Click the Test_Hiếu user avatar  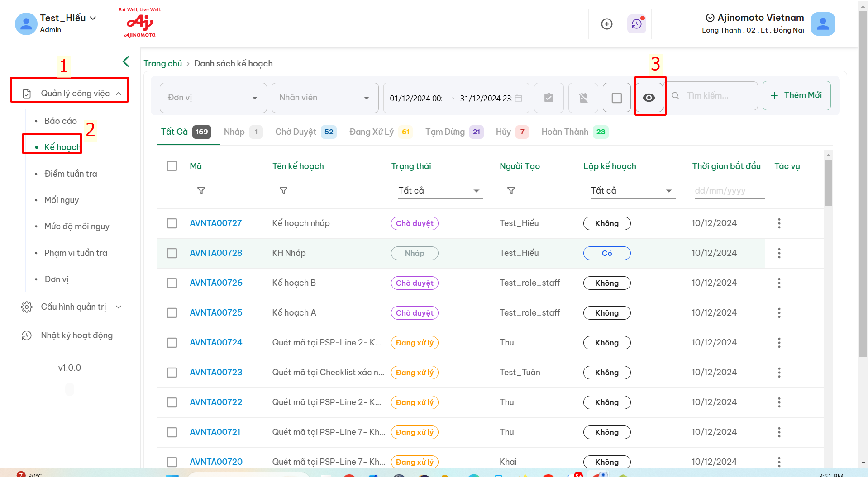[26, 24]
